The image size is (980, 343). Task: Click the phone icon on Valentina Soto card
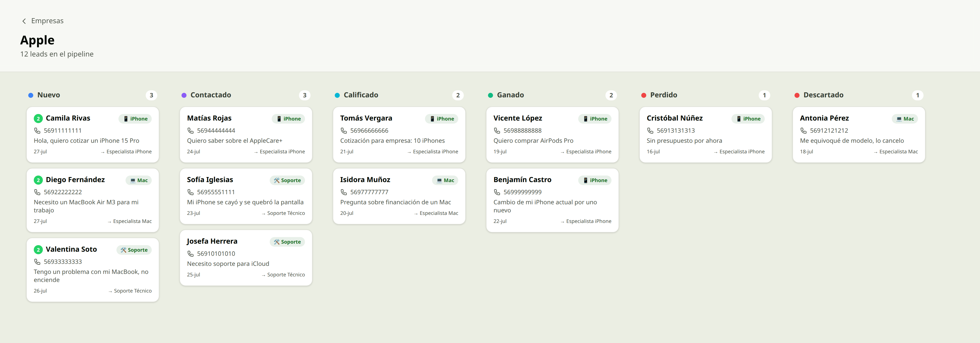pos(37,262)
